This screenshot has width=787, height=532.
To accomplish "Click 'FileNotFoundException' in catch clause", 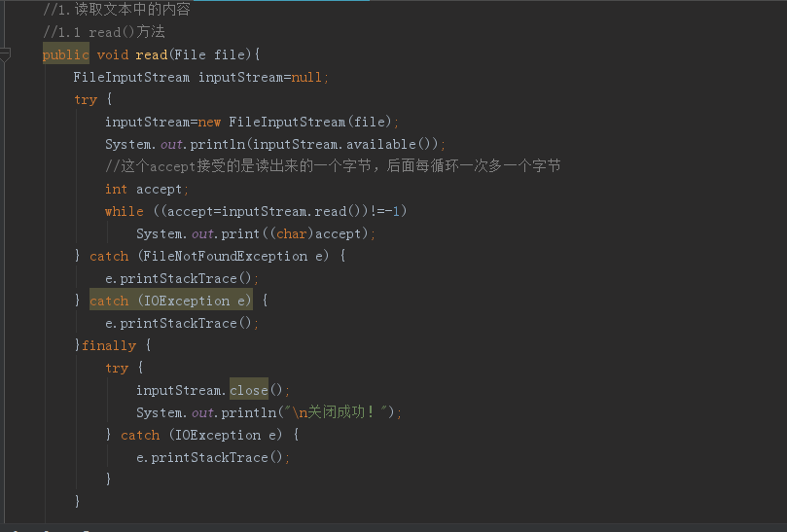I will 225,256.
